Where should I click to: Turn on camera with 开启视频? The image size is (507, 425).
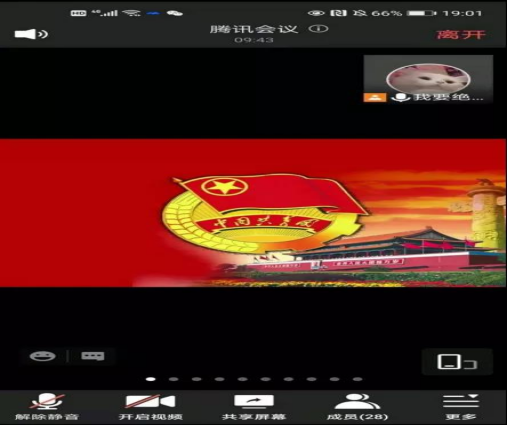click(151, 406)
